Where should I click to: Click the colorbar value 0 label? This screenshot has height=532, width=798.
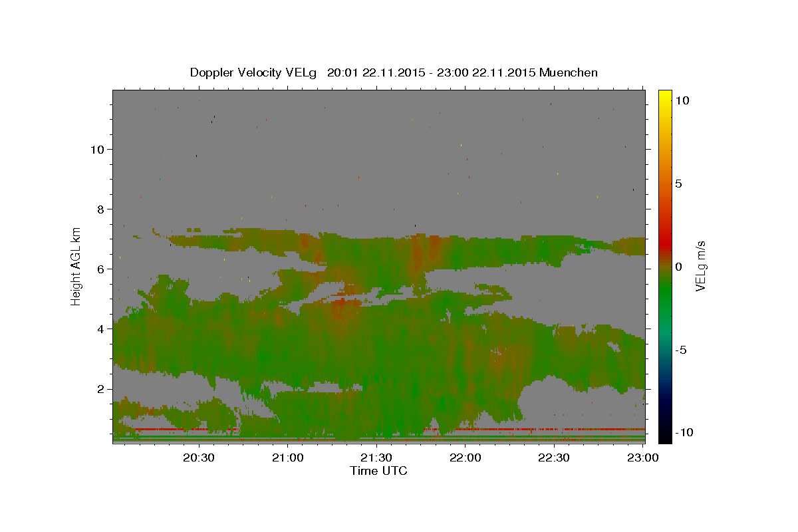(x=679, y=267)
